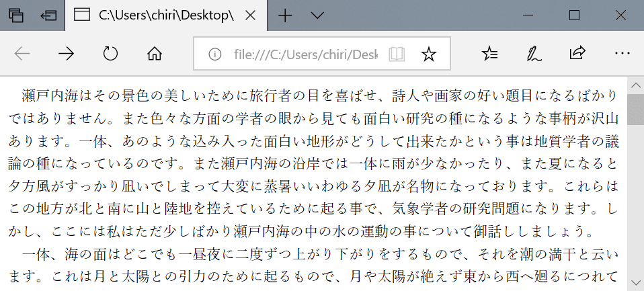Toggle reading view book icon

[397, 54]
